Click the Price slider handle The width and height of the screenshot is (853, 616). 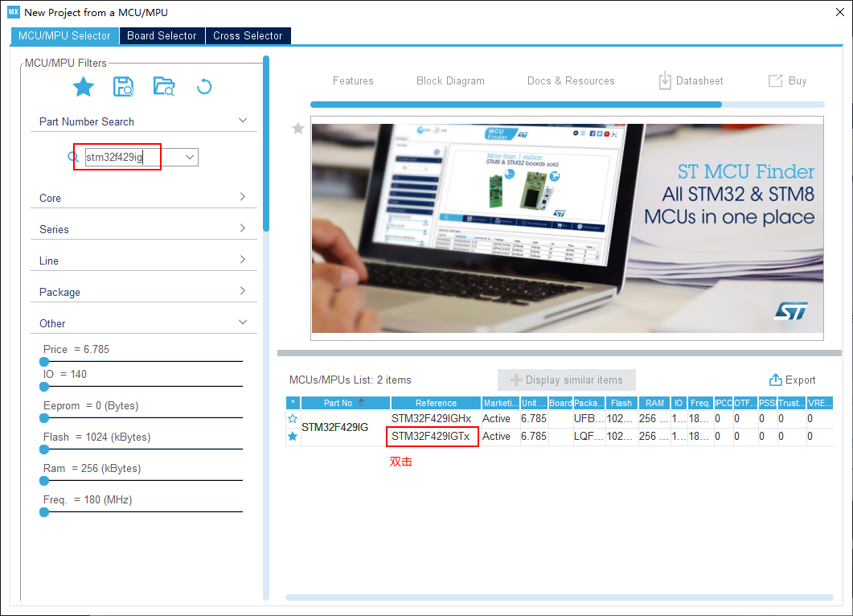point(44,361)
